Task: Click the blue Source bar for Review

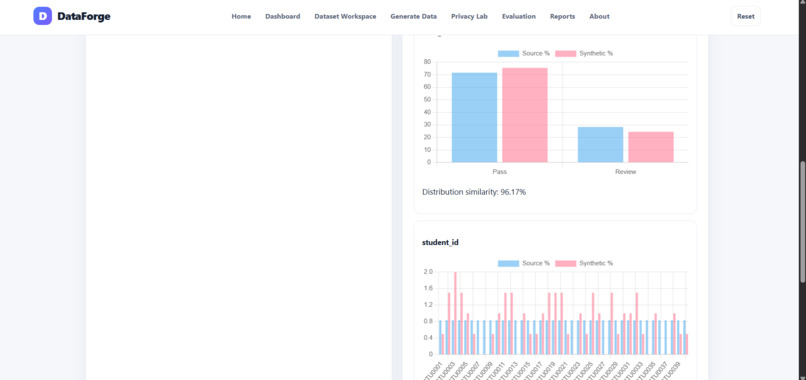Action: (x=600, y=145)
